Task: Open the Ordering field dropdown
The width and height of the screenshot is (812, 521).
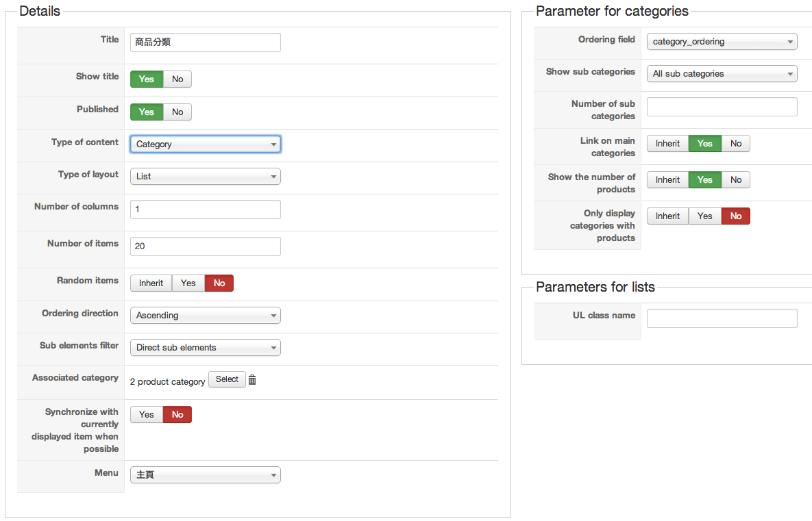Action: click(x=722, y=42)
